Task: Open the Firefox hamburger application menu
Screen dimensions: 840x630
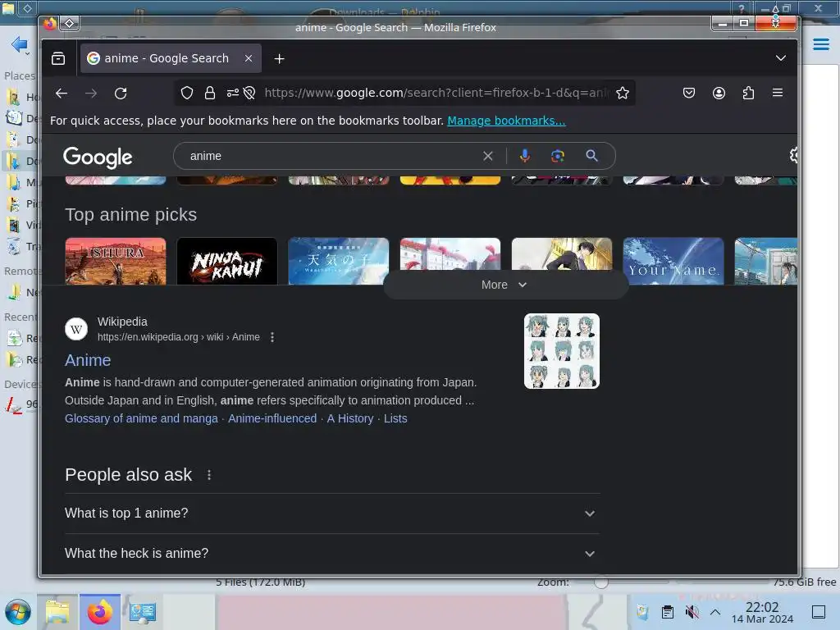Action: tap(778, 93)
